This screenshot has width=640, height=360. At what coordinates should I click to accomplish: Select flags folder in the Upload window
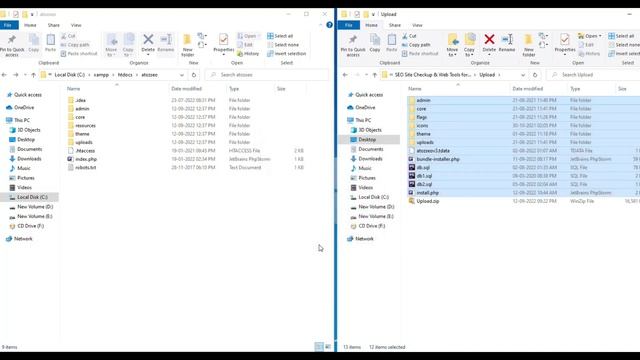tap(421, 117)
